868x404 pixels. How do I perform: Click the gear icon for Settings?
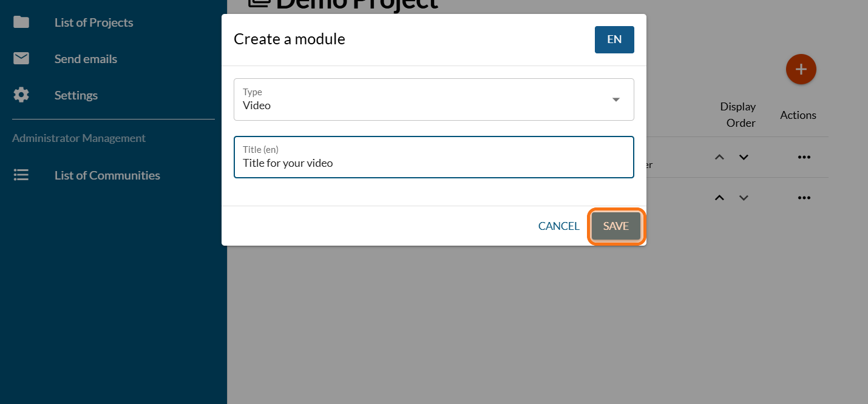click(21, 95)
